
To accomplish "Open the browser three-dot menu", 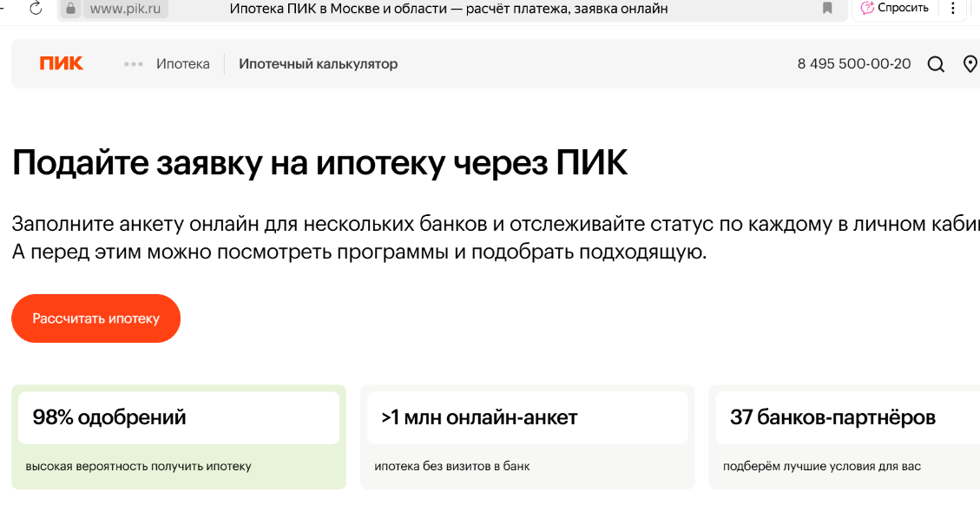I will coord(952,8).
